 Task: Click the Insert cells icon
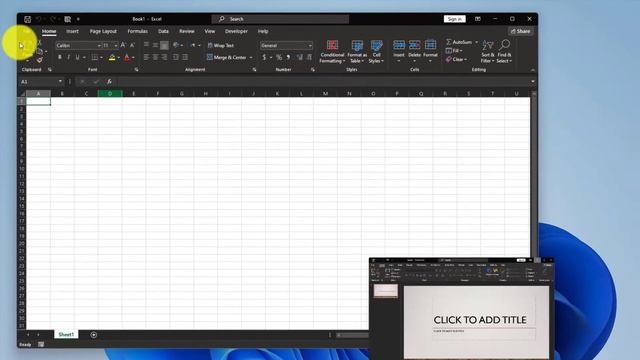click(x=399, y=44)
